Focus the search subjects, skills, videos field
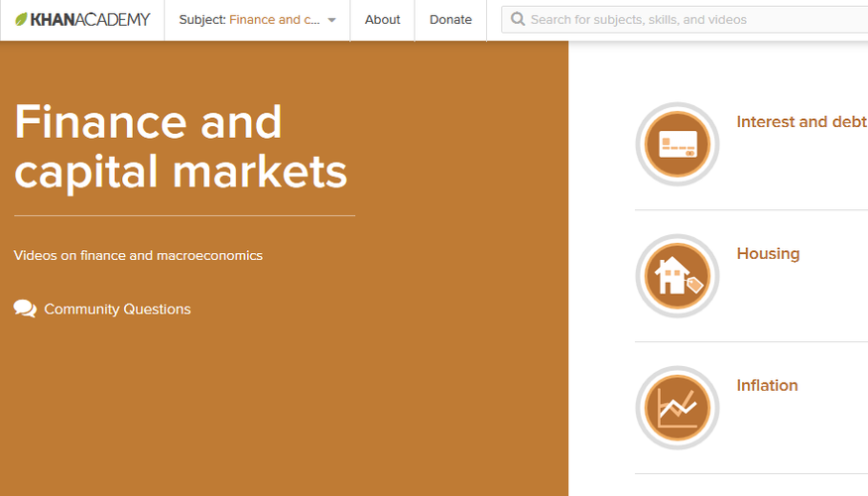The height and width of the screenshot is (496, 868). point(684,20)
